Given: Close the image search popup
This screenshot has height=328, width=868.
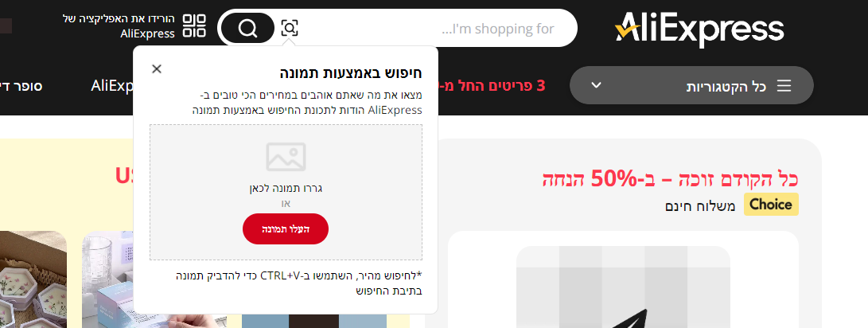Looking at the screenshot, I should 157,68.
